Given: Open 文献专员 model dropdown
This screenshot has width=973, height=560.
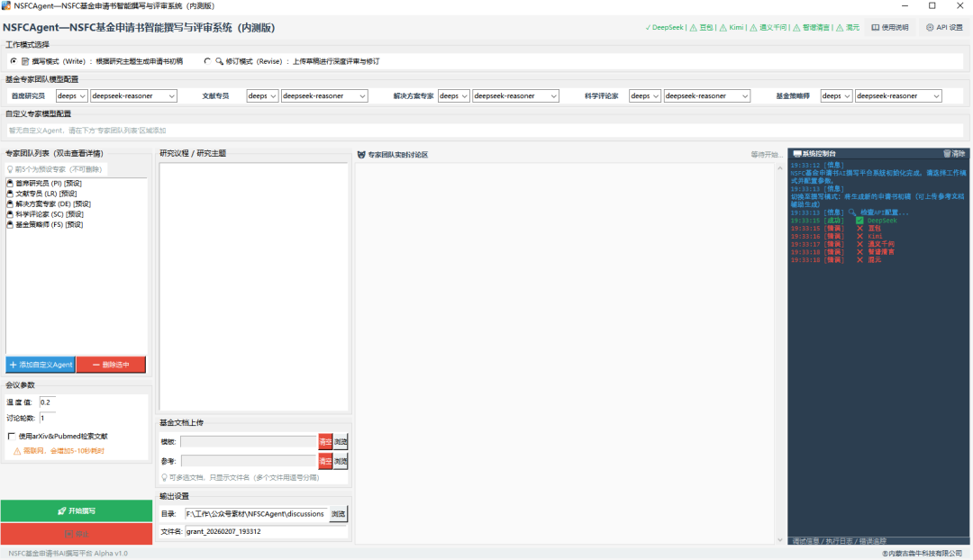Looking at the screenshot, I should pos(324,96).
